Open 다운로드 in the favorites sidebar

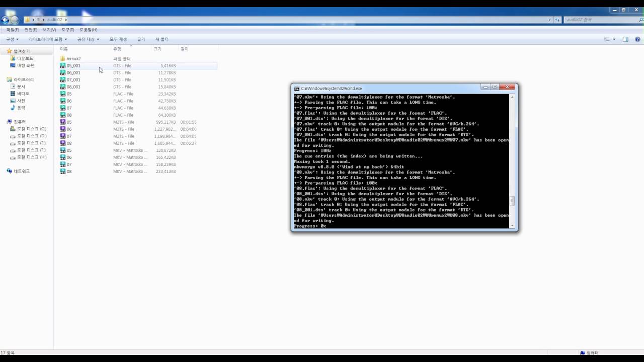tap(22, 58)
